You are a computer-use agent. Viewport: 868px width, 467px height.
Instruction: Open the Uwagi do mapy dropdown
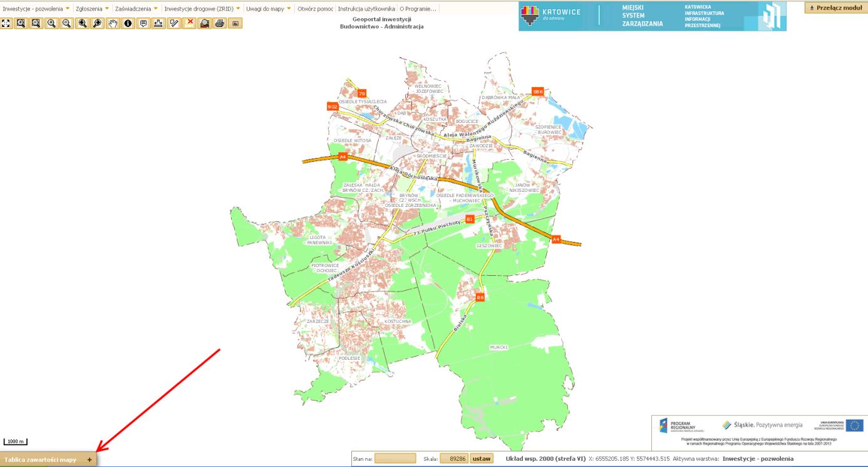pos(269,9)
